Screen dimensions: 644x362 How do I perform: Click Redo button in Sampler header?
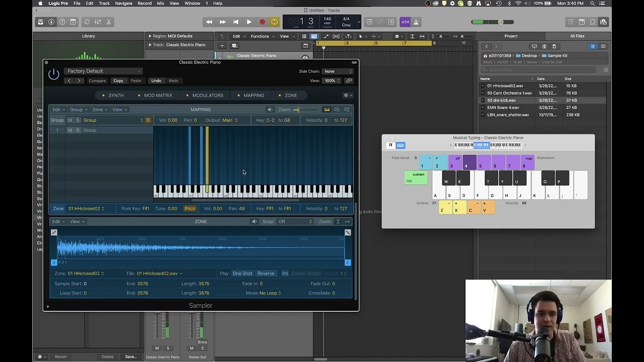click(x=174, y=80)
